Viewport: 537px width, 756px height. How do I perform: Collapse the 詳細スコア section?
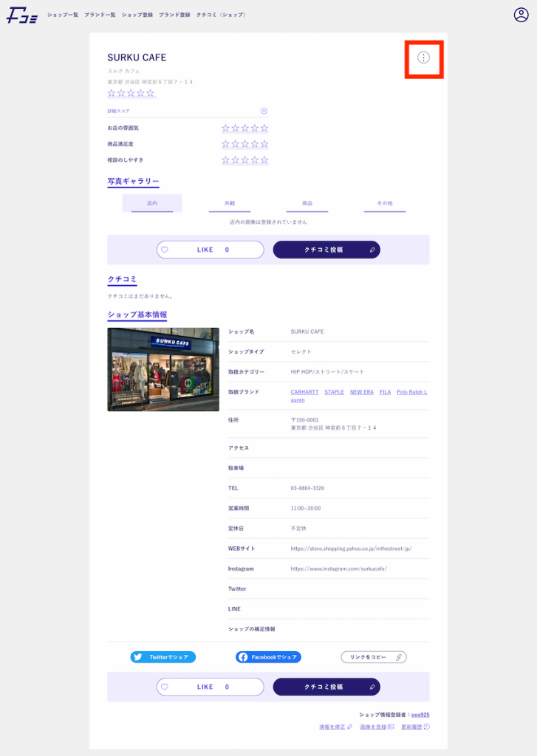(x=264, y=111)
